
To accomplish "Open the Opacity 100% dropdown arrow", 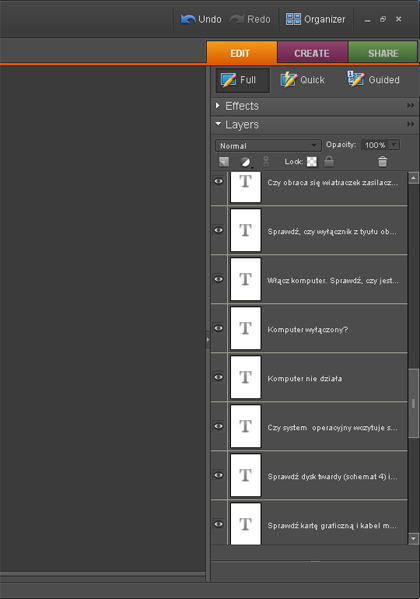I will (x=394, y=145).
